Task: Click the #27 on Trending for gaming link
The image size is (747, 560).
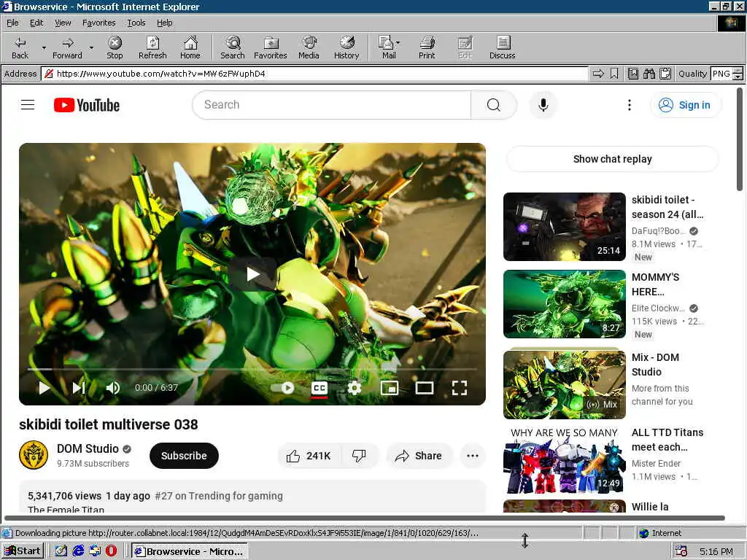Action: coord(219,496)
